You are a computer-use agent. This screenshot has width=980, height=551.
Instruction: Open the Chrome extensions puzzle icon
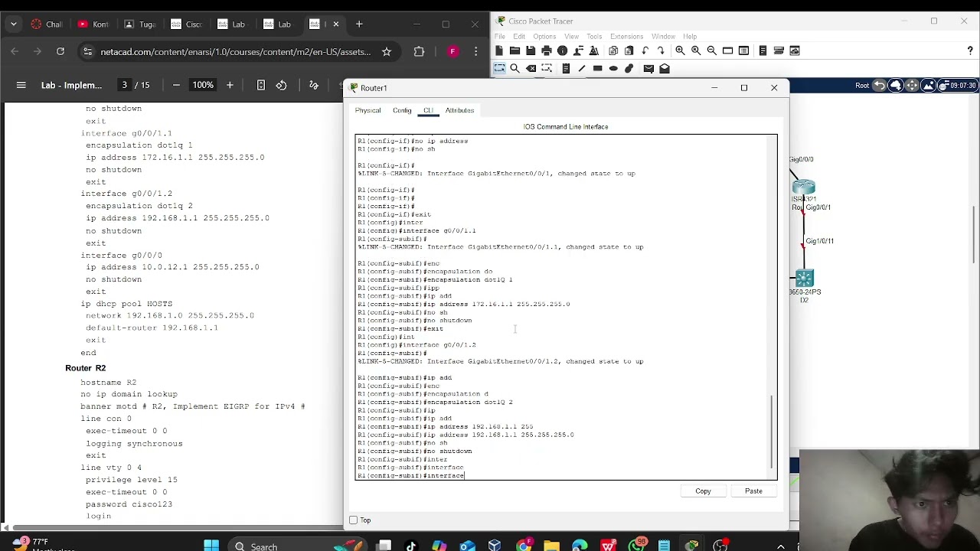point(419,51)
